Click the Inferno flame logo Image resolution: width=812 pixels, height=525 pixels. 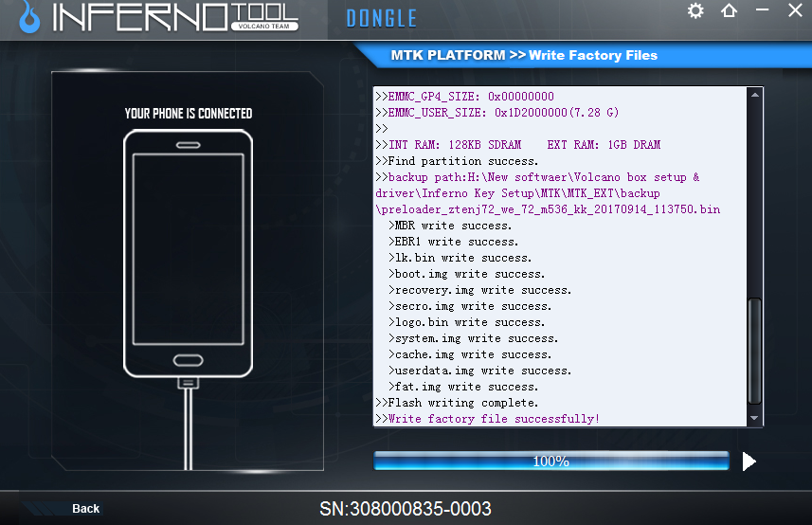coord(29,18)
